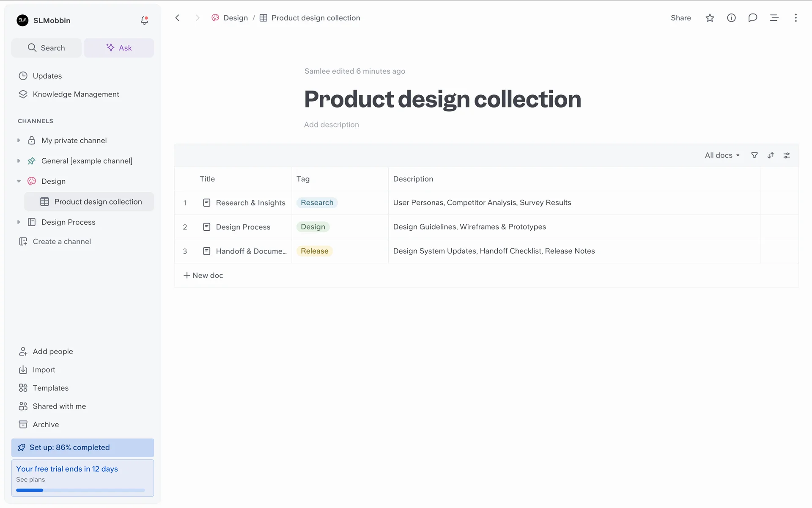This screenshot has width=812, height=508.
Task: Open the three-dot more options menu
Action: click(x=796, y=18)
